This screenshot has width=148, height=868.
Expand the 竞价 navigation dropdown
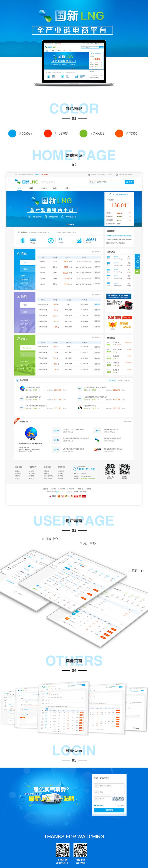pyautogui.click(x=44, y=188)
